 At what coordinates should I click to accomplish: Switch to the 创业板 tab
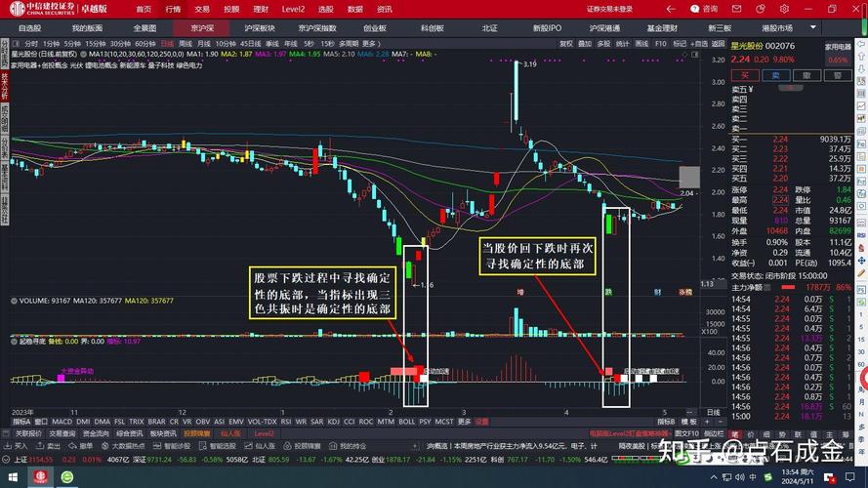(x=375, y=27)
